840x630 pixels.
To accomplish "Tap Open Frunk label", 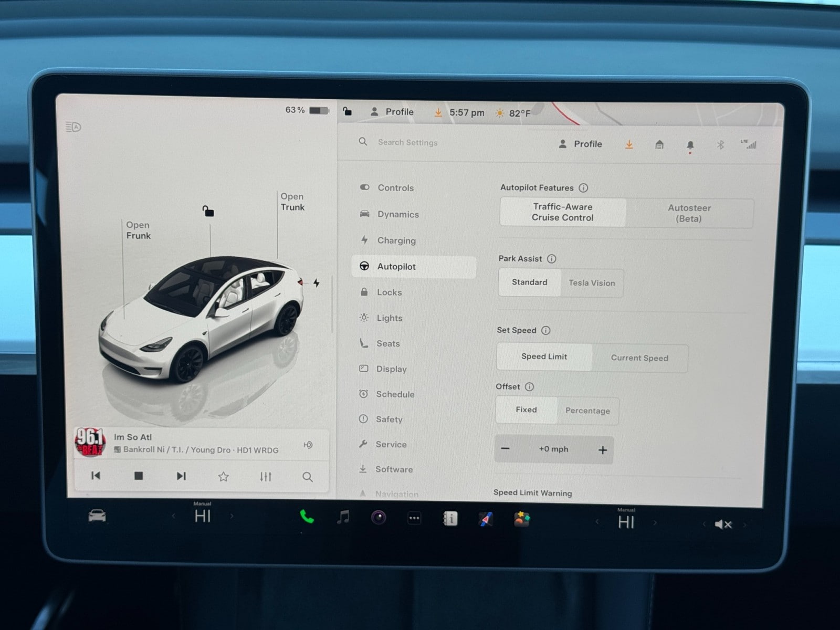I will click(x=138, y=230).
